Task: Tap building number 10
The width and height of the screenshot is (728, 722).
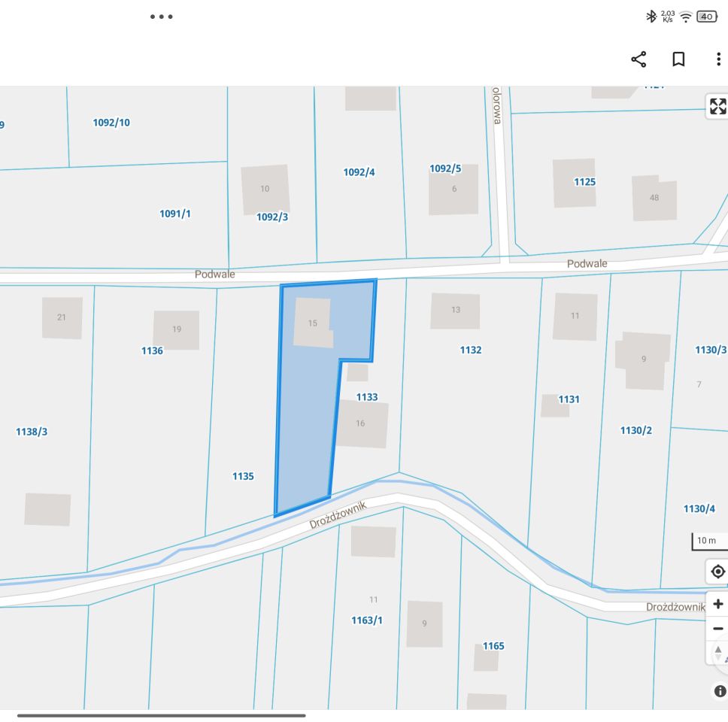Action: click(x=265, y=189)
